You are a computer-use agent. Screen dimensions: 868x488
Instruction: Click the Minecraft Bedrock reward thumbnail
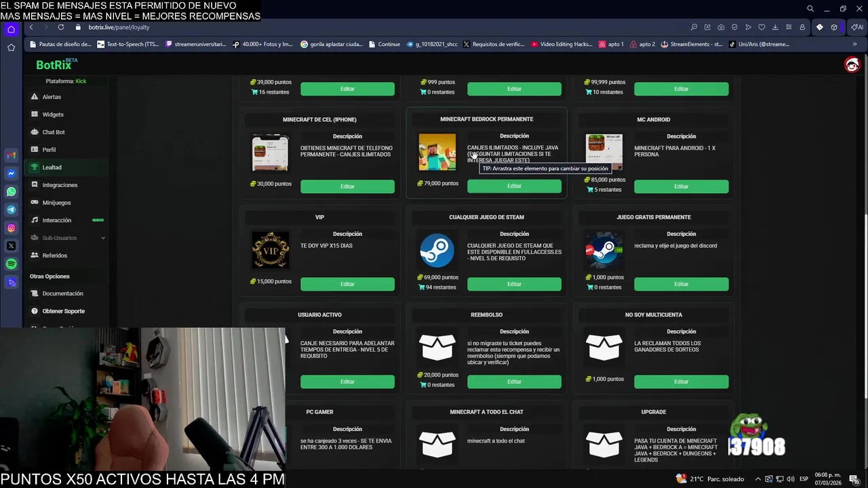click(437, 152)
